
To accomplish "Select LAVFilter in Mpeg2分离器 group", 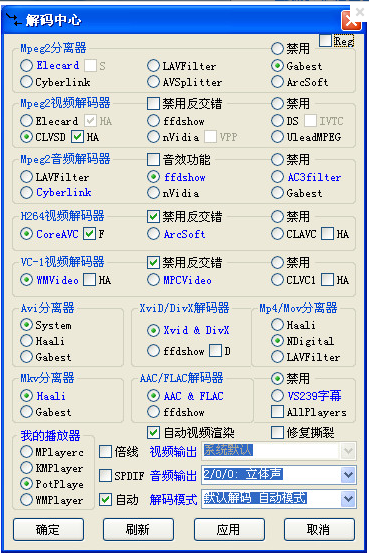I will pyautogui.click(x=153, y=65).
